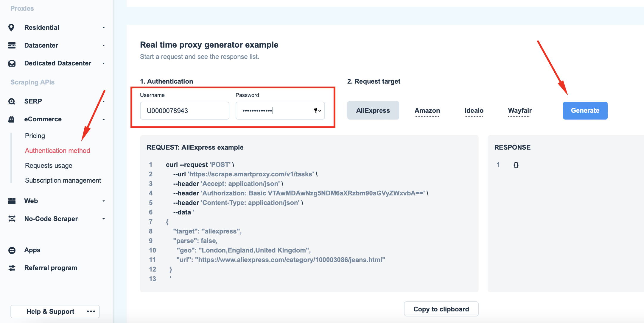Screen dimensions: 644x323
Task: Click into the Username field
Action: [x=184, y=111]
